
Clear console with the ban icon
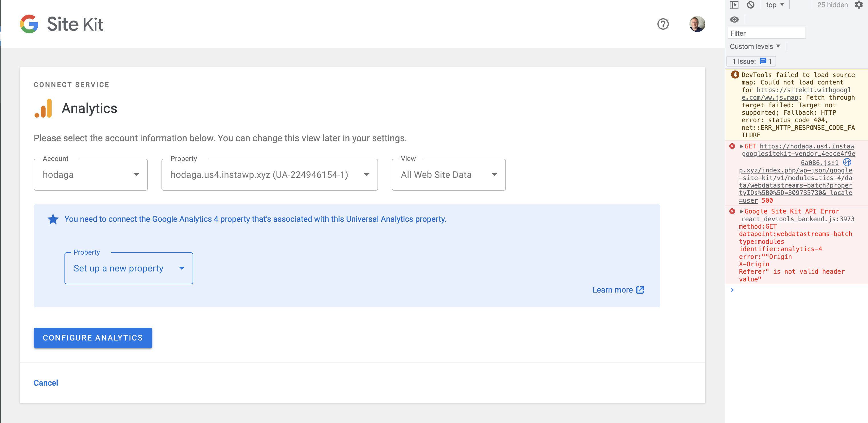[750, 5]
